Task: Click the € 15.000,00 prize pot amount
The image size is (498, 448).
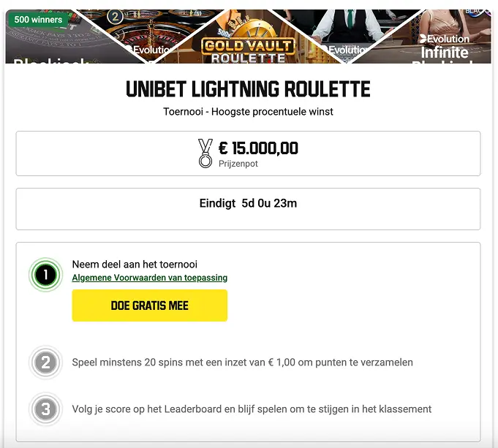Action: click(258, 148)
